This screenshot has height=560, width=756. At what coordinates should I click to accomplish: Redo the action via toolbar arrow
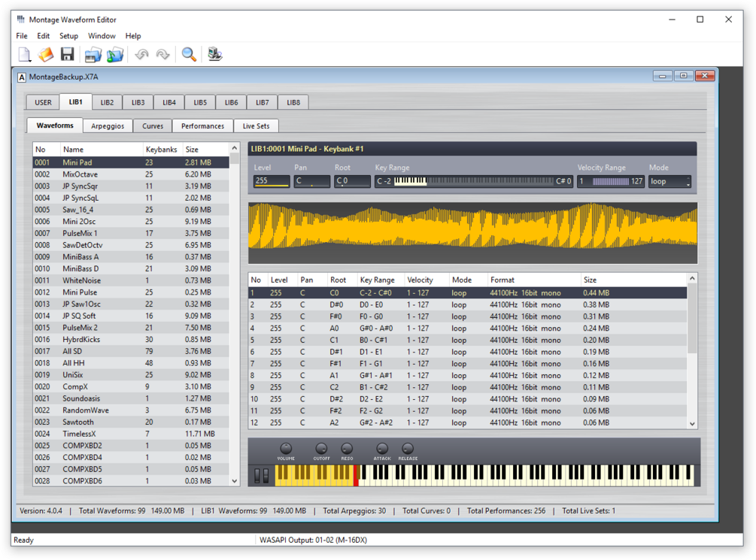(162, 54)
